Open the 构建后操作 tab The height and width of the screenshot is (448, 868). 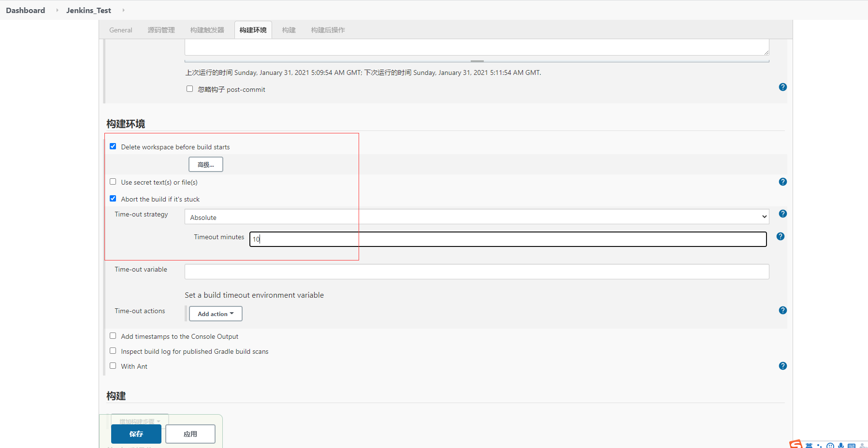(x=328, y=30)
